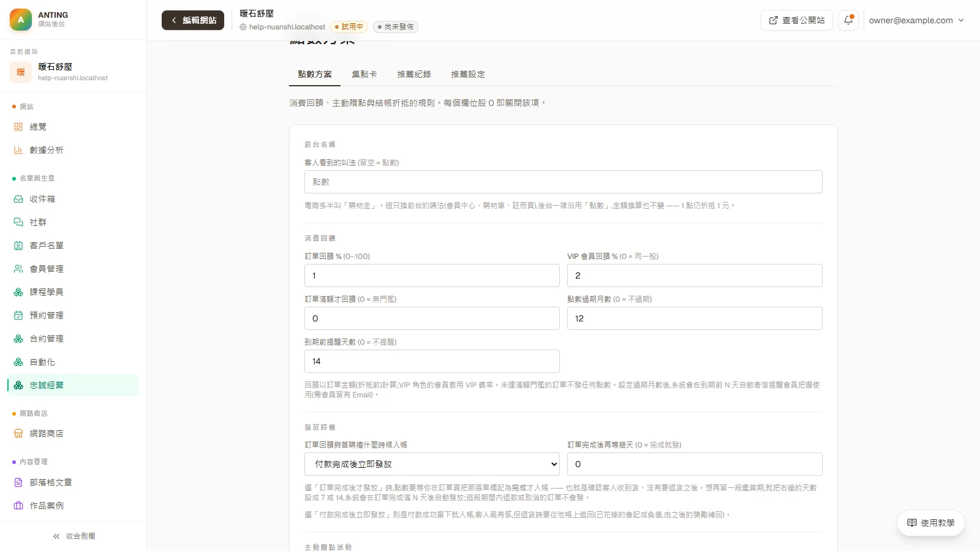The width and height of the screenshot is (980, 551).
Task: Open 數據分析 chart icon
Action: [18, 150]
